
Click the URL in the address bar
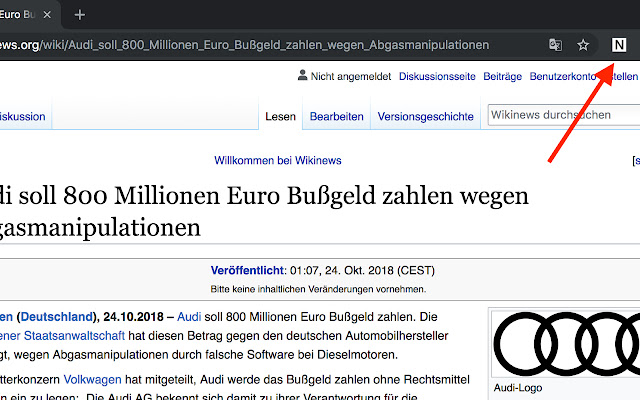pos(245,45)
